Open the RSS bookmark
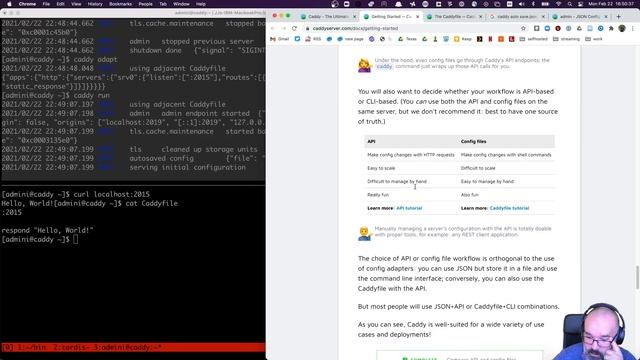This screenshot has width=640, height=360. [313, 39]
